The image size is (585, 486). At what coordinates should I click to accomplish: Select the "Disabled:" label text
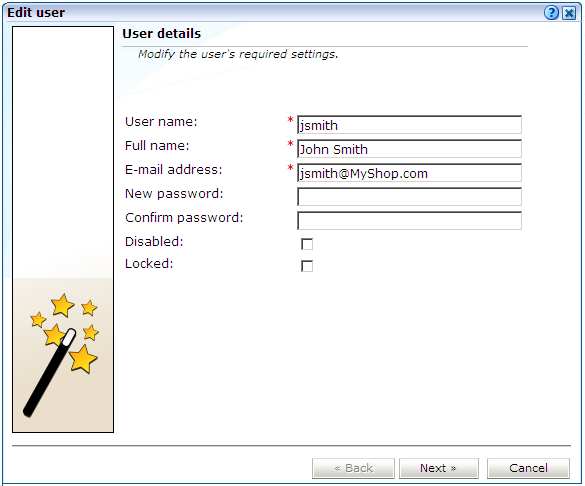pyautogui.click(x=154, y=242)
